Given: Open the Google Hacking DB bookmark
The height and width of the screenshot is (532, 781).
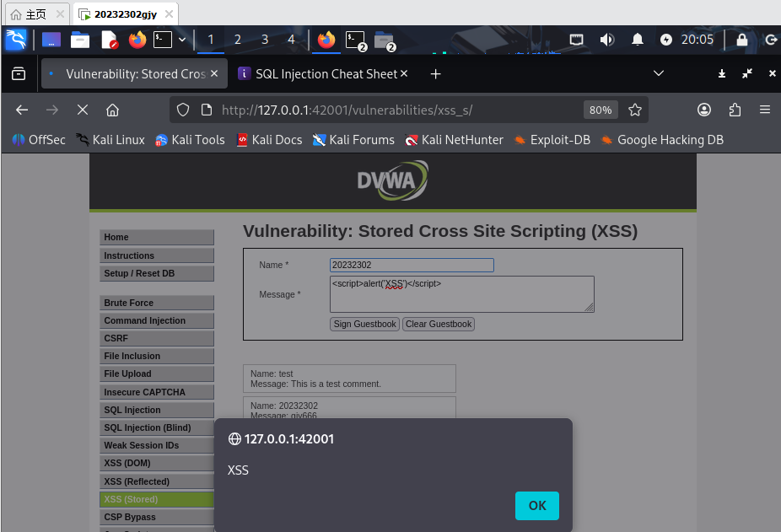Looking at the screenshot, I should click(x=662, y=140).
